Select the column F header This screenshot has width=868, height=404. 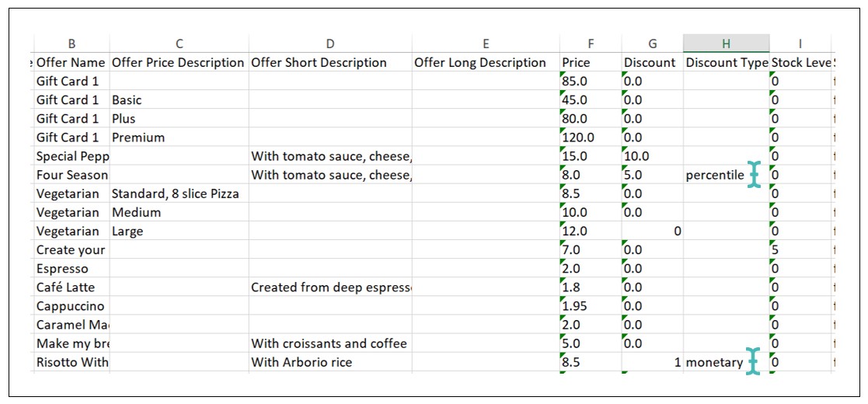pyautogui.click(x=591, y=44)
